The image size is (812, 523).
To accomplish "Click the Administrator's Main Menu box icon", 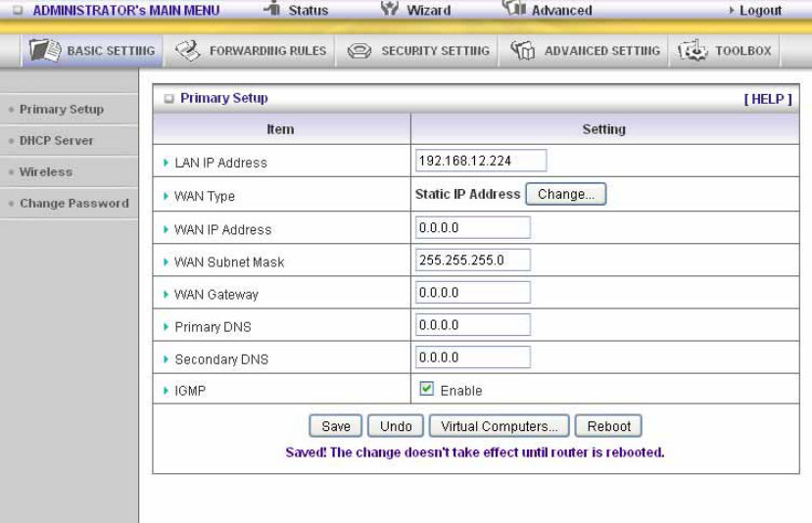I will pos(18,10).
